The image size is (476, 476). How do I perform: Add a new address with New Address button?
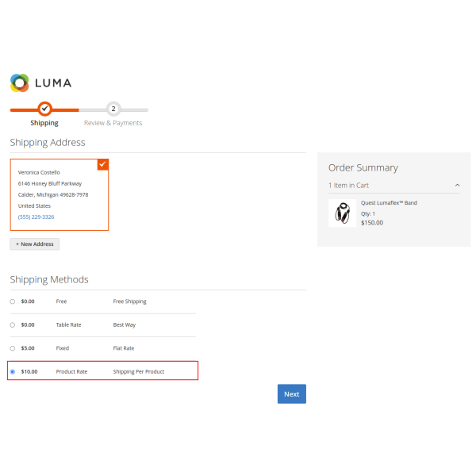point(34,244)
